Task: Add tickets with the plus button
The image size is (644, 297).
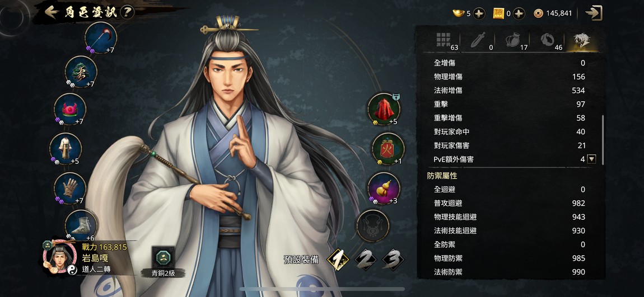Action: (x=519, y=13)
